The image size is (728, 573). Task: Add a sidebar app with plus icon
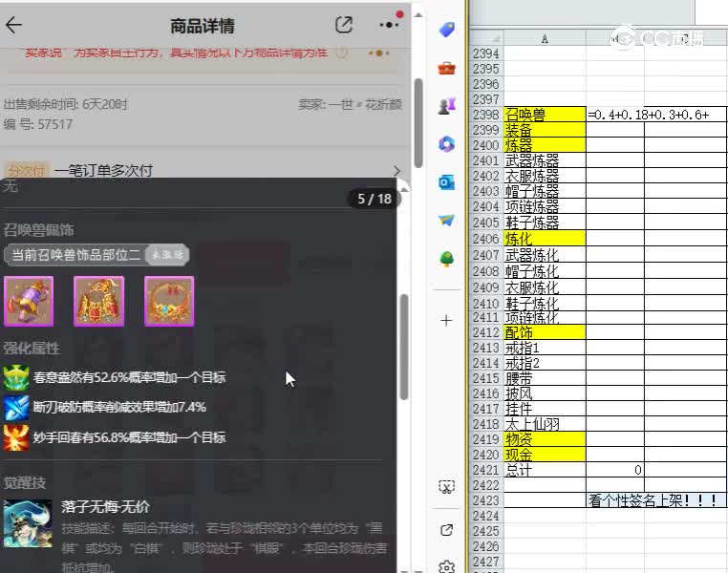tap(447, 320)
